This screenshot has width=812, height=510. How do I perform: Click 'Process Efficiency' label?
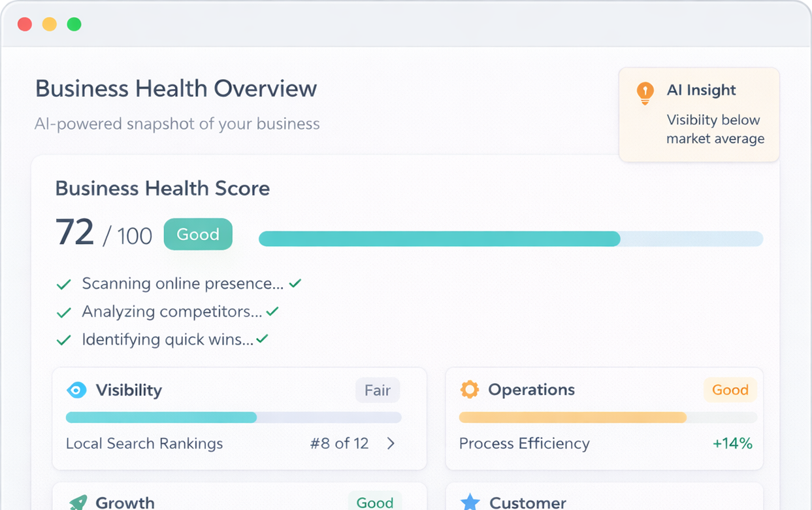(x=525, y=443)
